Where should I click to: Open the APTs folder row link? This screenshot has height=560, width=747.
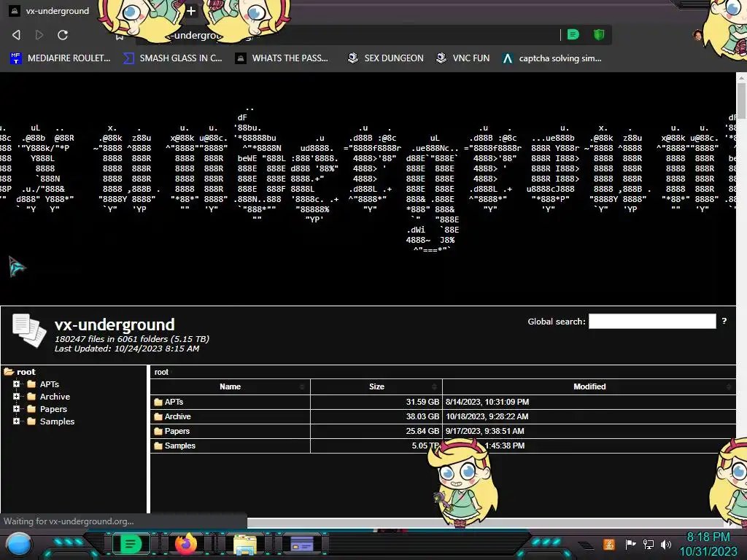(x=174, y=402)
